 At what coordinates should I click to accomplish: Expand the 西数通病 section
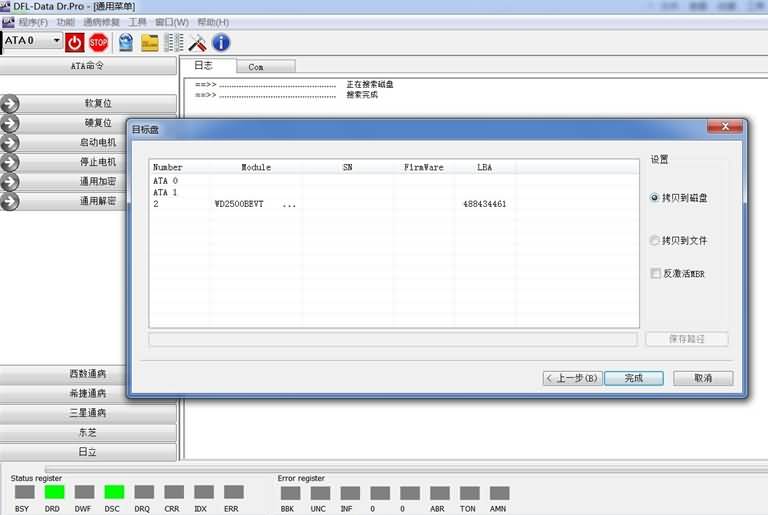[x=88, y=374]
